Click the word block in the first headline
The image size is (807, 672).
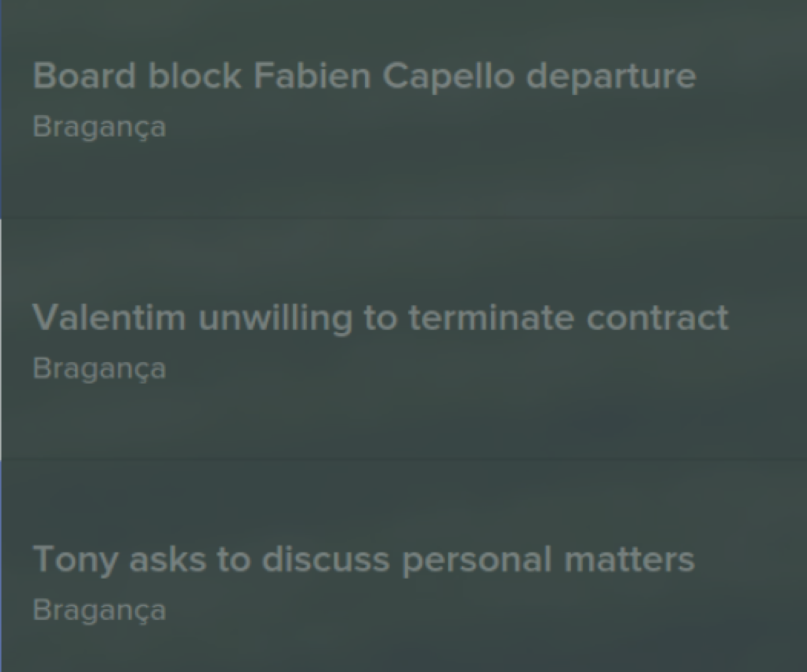194,76
